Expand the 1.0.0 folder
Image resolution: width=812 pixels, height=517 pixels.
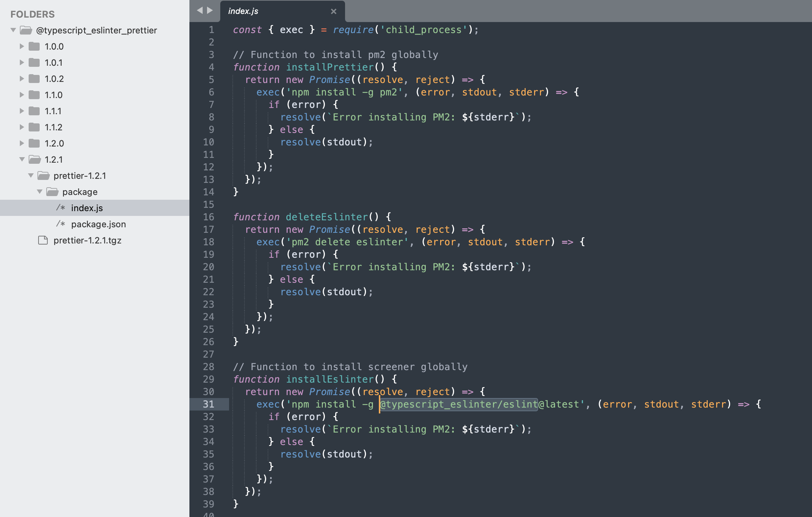coord(21,46)
